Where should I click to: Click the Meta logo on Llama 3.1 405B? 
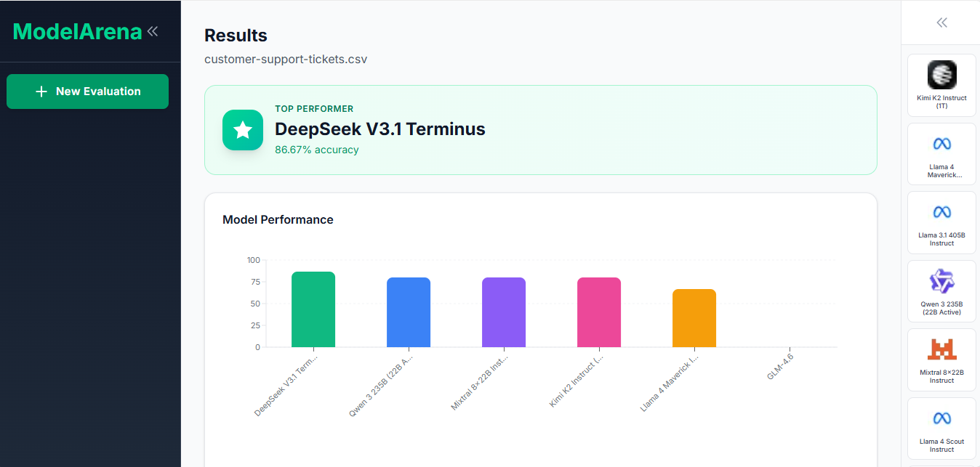coord(941,212)
